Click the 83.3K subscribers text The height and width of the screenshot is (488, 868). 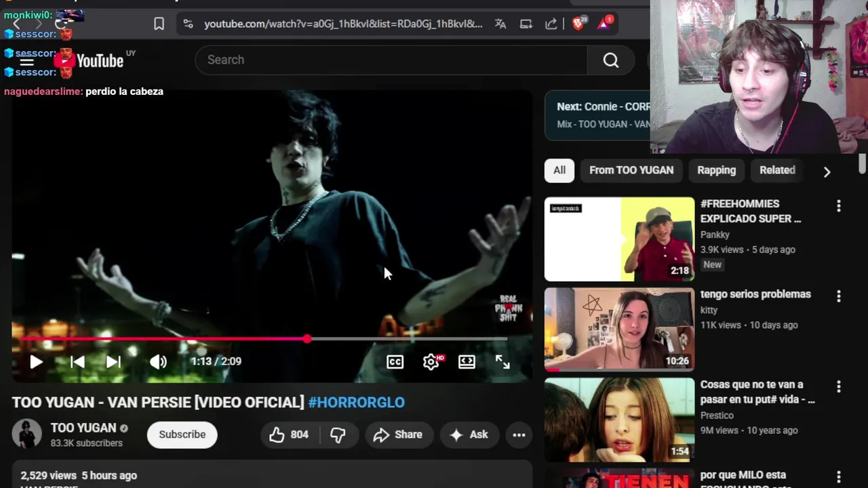[87, 443]
